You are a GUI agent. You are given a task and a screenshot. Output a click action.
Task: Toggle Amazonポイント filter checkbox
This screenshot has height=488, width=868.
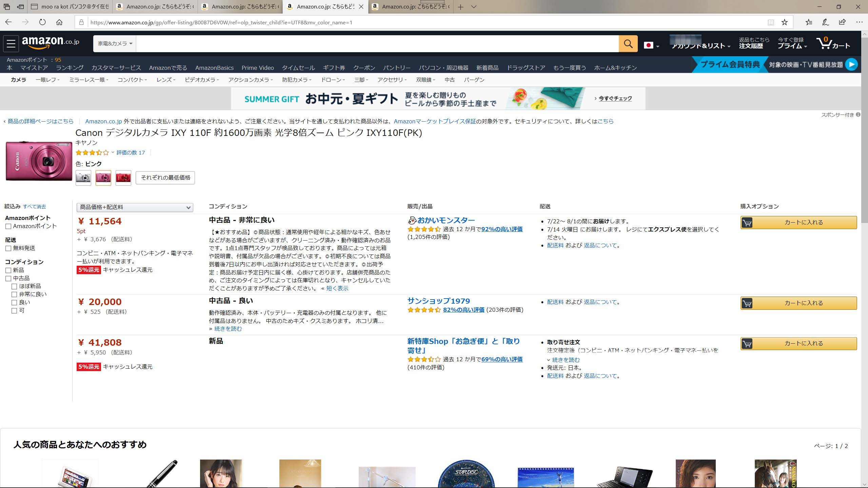(8, 226)
